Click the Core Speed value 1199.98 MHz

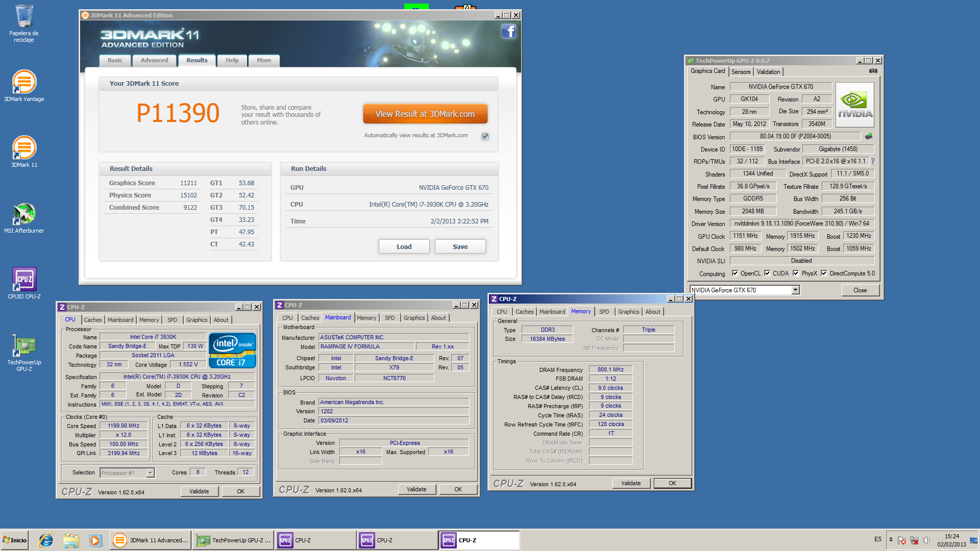point(124,425)
